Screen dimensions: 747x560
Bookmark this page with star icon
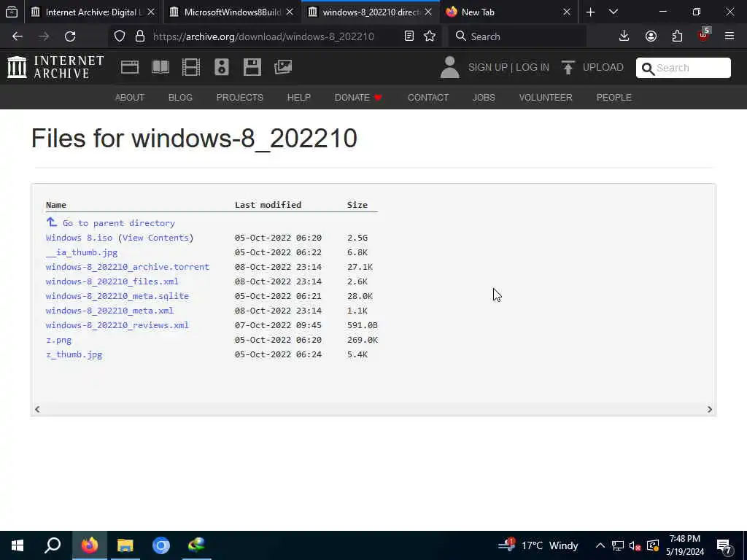[x=430, y=36]
